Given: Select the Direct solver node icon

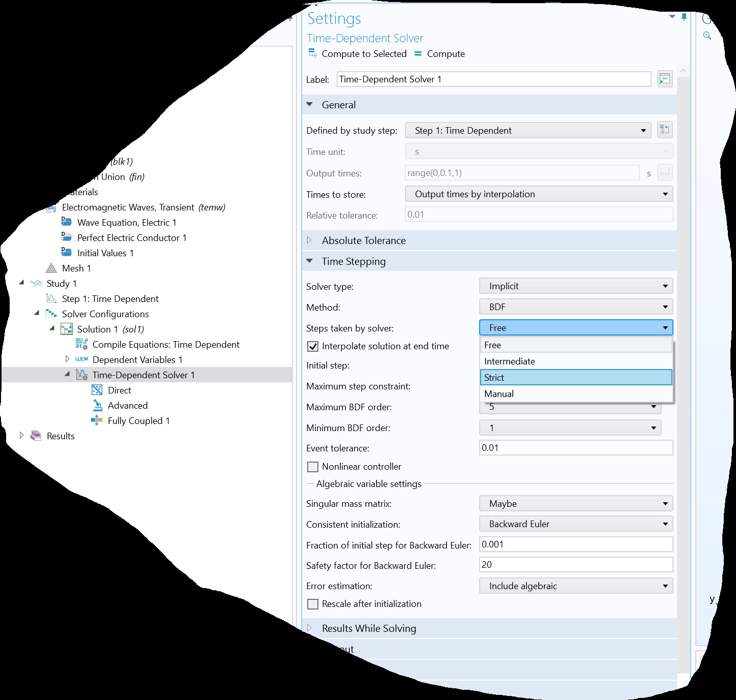Looking at the screenshot, I should (97, 390).
